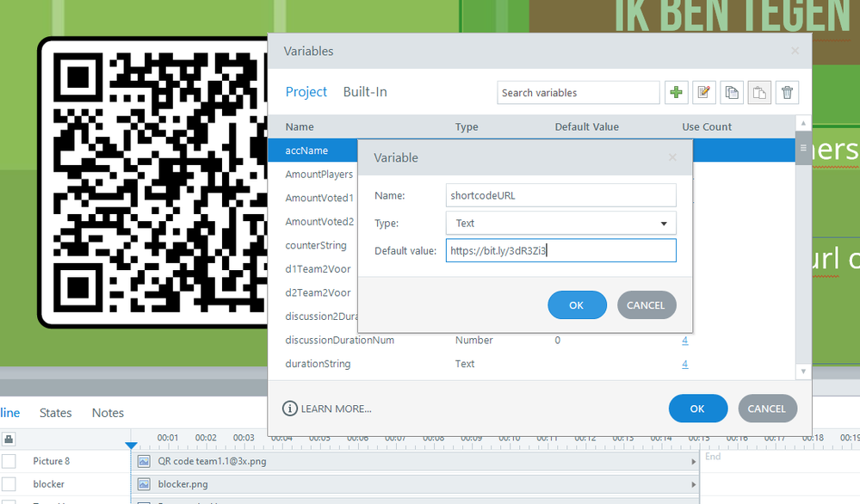Click the variables list scroll down arrow

(803, 372)
